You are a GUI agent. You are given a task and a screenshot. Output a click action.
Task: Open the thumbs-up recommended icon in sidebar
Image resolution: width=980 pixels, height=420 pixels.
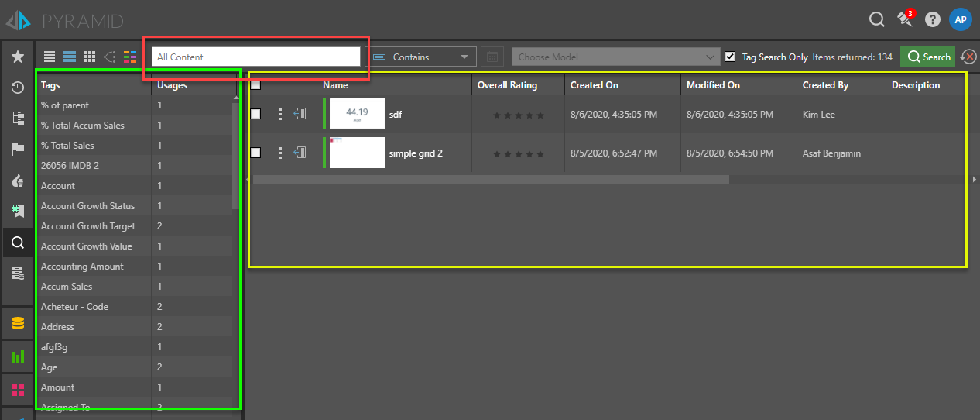coord(17,181)
